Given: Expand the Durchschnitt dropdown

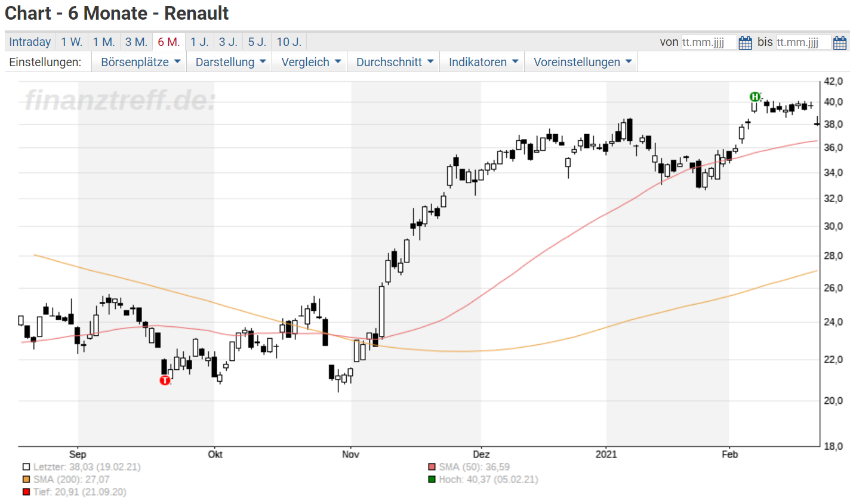Looking at the screenshot, I should click(x=394, y=62).
